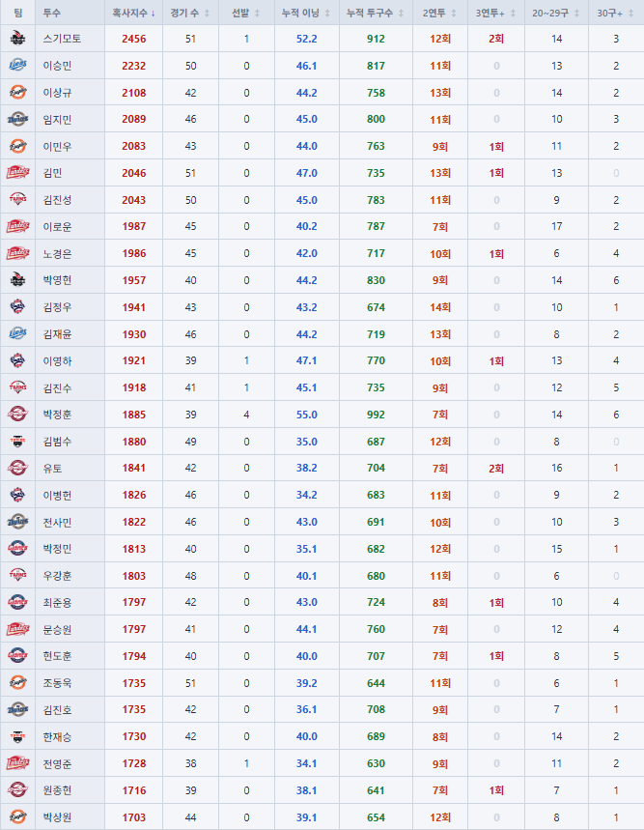Click the 혹사지수 value 1703
Image resolution: width=644 pixels, height=830 pixels.
point(134,817)
